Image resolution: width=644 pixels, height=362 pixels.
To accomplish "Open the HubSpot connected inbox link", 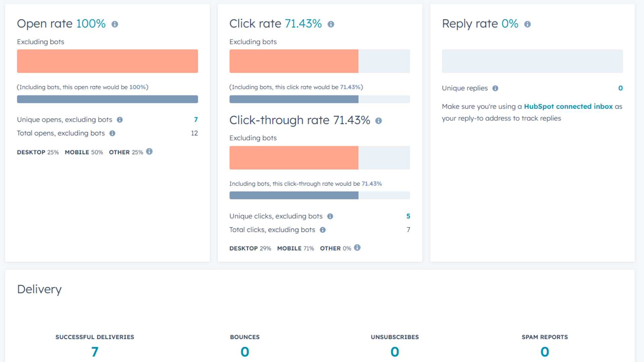I will pos(568,106).
